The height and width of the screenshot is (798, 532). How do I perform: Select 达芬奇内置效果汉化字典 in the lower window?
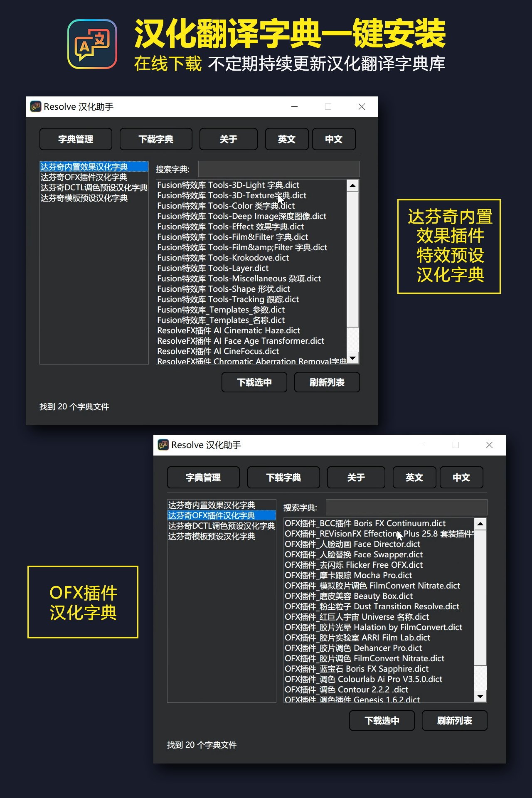[x=222, y=505]
